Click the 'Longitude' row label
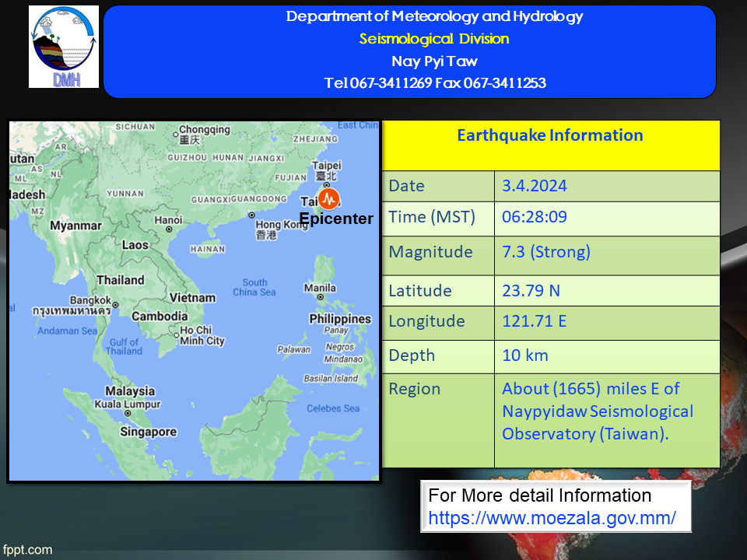The width and height of the screenshot is (747, 560). point(427,321)
